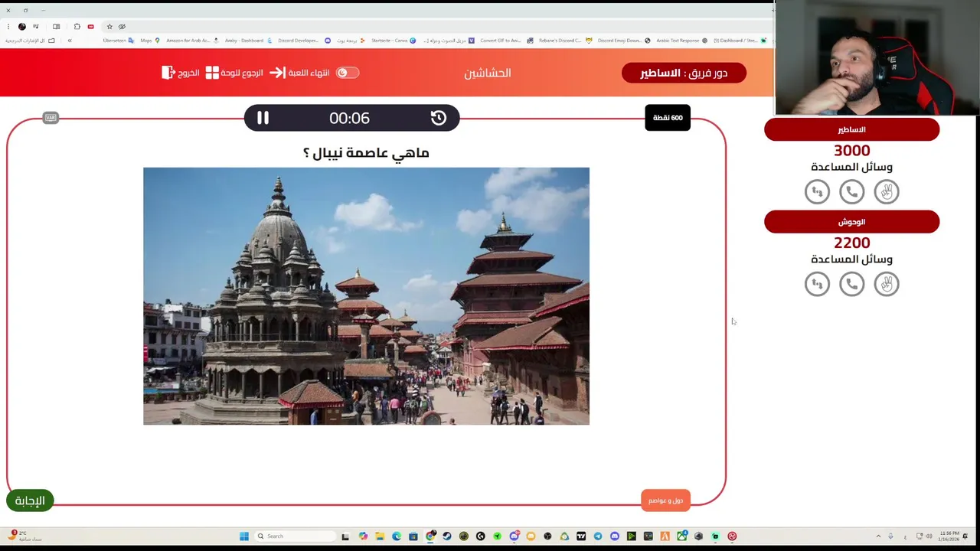The image size is (980, 551).
Task: Reveal the answer with the الإجابة button
Action: 30,500
